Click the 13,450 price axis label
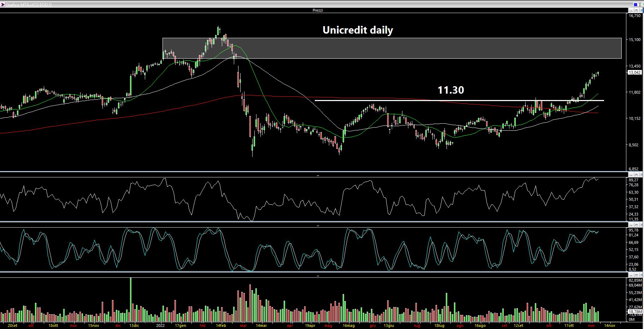The image size is (644, 329). coord(634,66)
